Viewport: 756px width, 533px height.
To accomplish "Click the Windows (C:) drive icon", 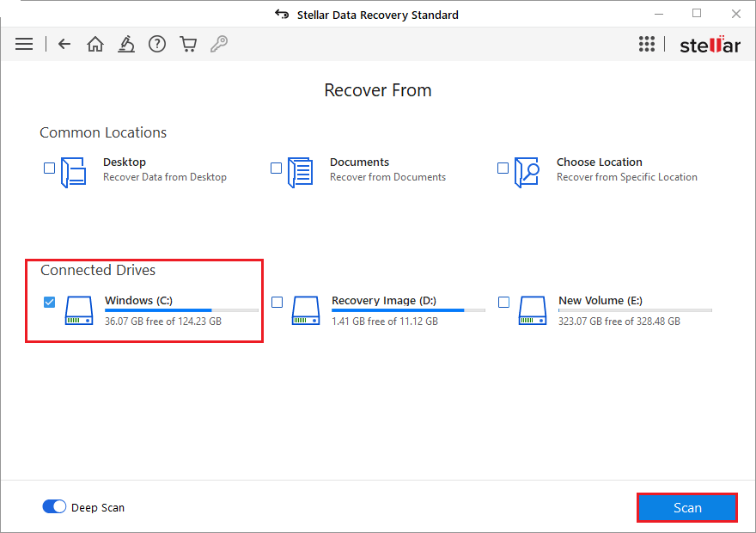I will point(79,310).
